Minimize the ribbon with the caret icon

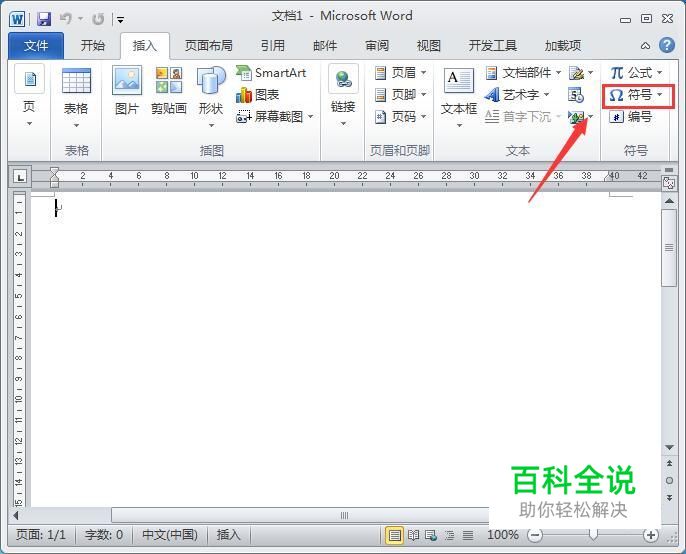tap(645, 46)
